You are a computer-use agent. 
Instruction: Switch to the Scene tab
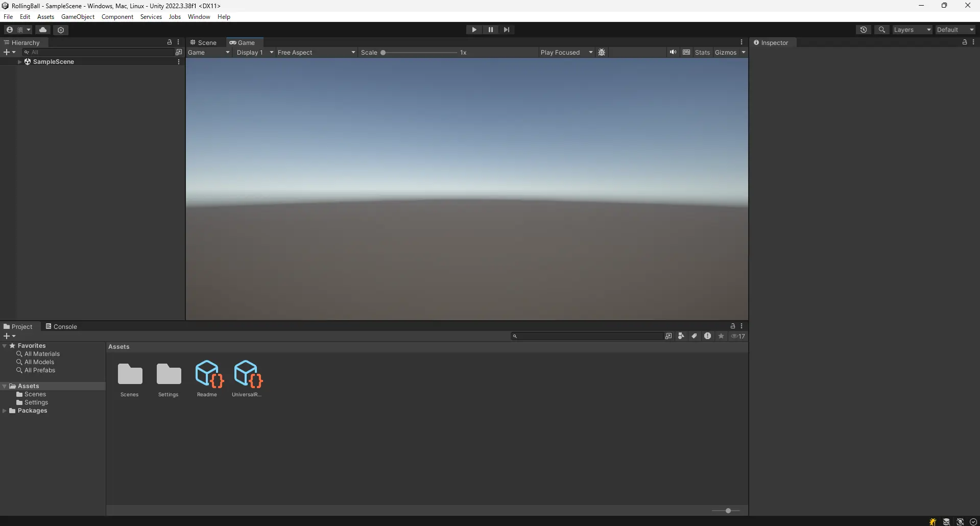tap(203, 42)
